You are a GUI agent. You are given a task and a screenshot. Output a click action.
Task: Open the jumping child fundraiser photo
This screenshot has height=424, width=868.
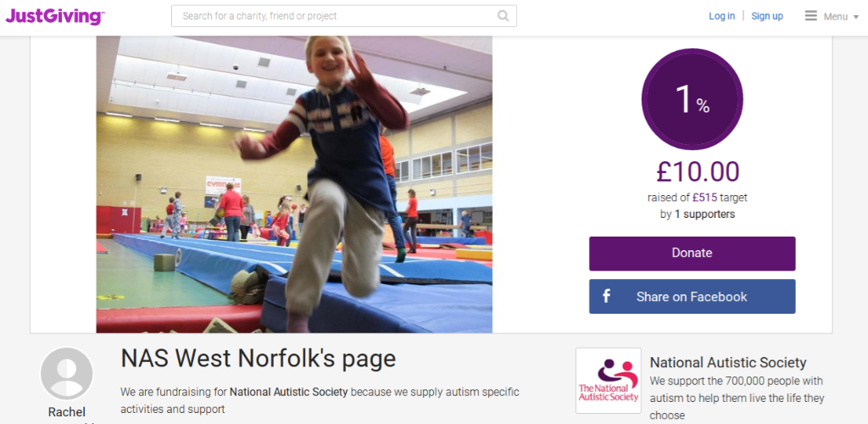coord(294,184)
